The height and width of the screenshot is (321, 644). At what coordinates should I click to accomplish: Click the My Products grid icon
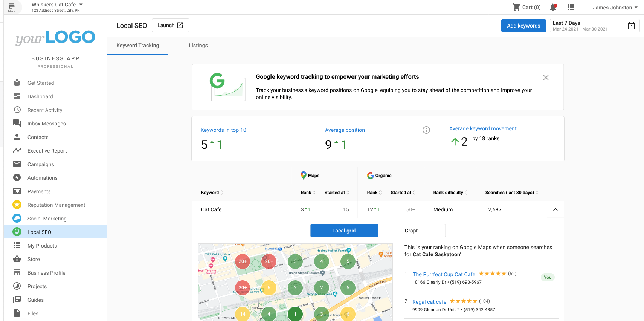(17, 246)
